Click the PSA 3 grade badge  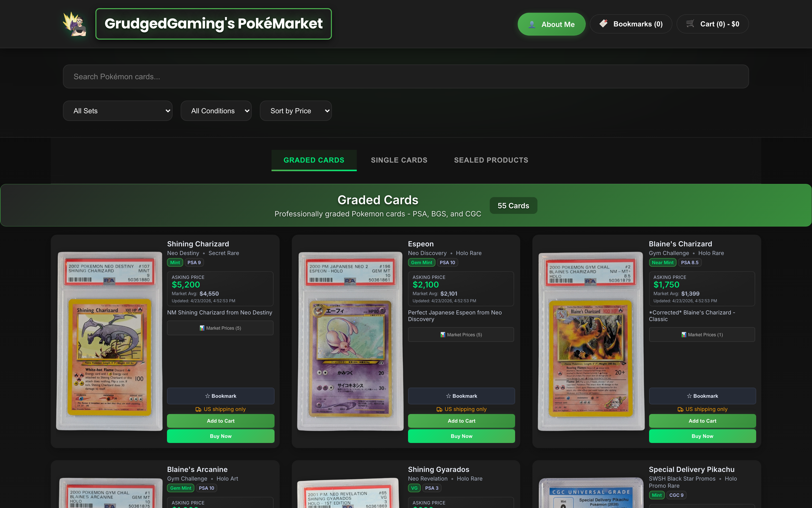pos(431,488)
